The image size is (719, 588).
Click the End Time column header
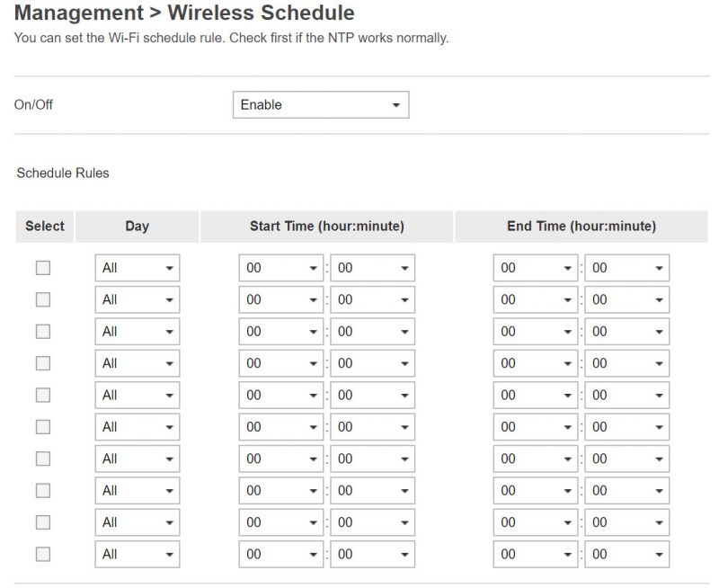pyautogui.click(x=581, y=226)
